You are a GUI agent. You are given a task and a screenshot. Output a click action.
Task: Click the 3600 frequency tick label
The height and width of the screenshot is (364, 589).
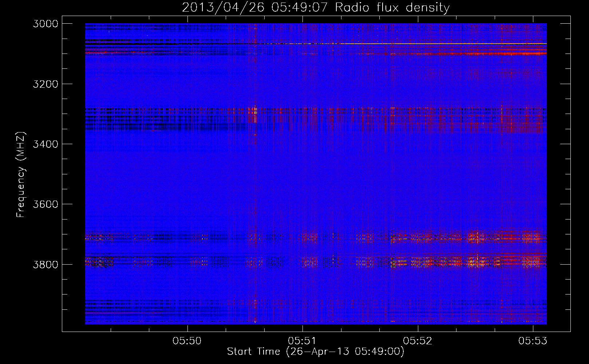coord(46,204)
